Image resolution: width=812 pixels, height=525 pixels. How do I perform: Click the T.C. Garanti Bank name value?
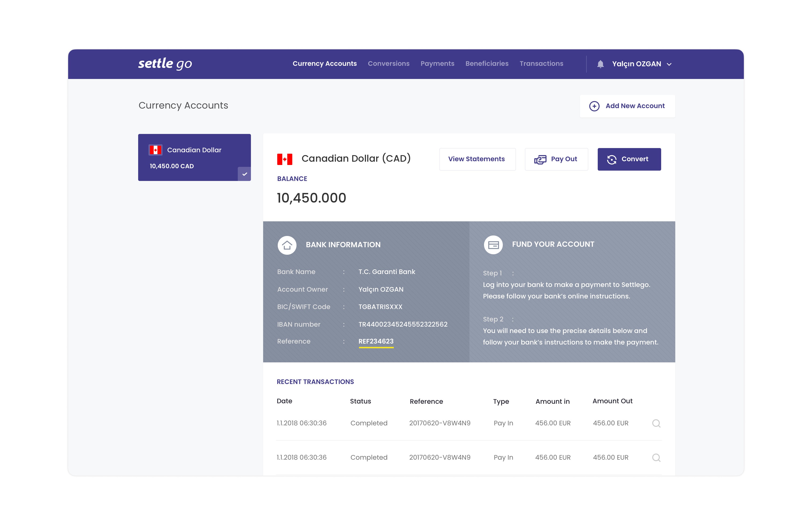pyautogui.click(x=387, y=272)
